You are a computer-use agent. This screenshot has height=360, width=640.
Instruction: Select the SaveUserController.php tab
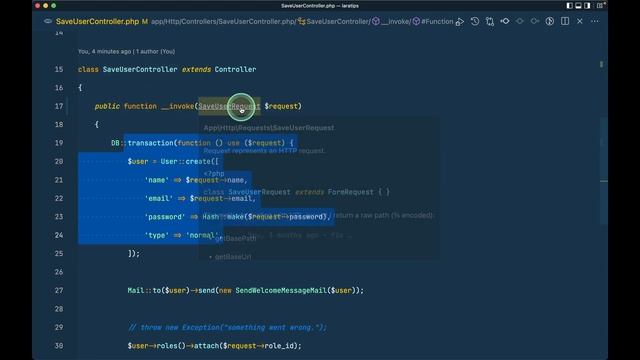97,22
